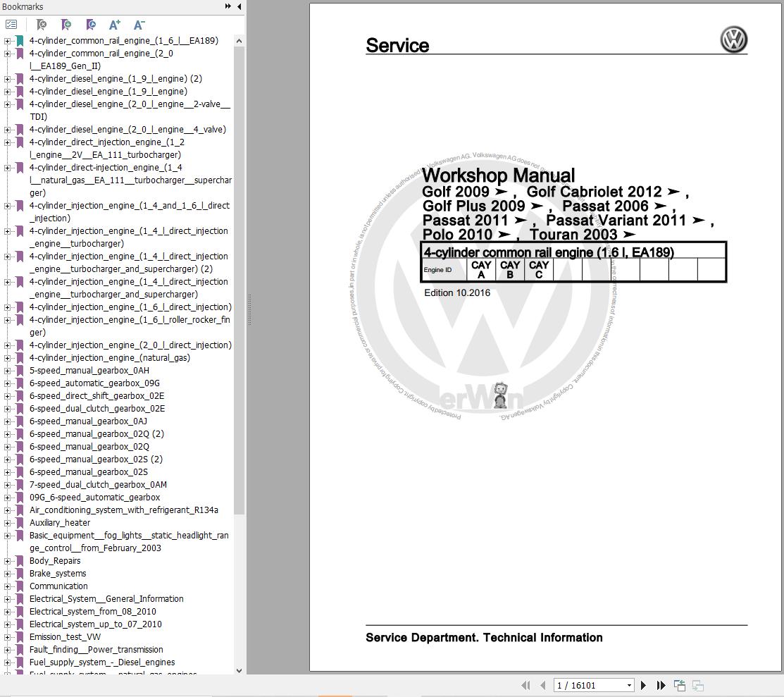Click the bookmark icon of 7-speed_dual_clutch_gearbox_0AM
Image resolution: width=784 pixels, height=697 pixels.
point(20,485)
